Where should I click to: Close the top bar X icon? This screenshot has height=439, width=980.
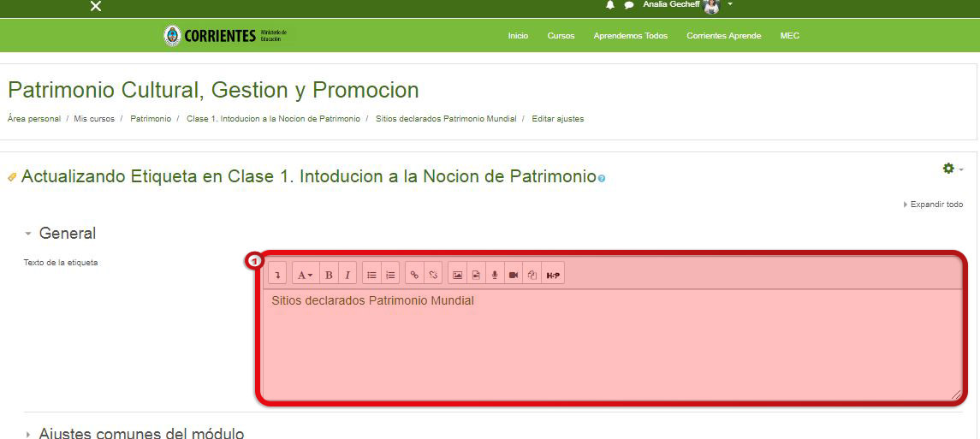pyautogui.click(x=96, y=6)
